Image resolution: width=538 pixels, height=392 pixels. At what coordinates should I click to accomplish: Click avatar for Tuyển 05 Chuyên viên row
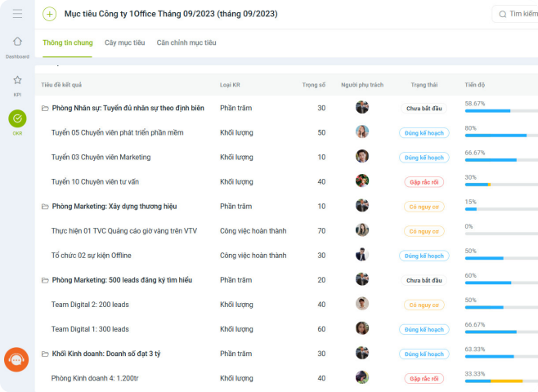coord(362,132)
